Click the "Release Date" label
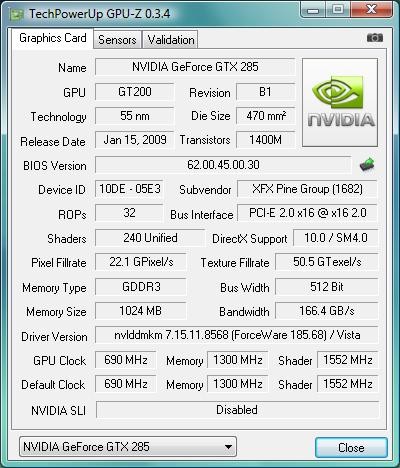The width and height of the screenshot is (400, 468). click(x=53, y=142)
